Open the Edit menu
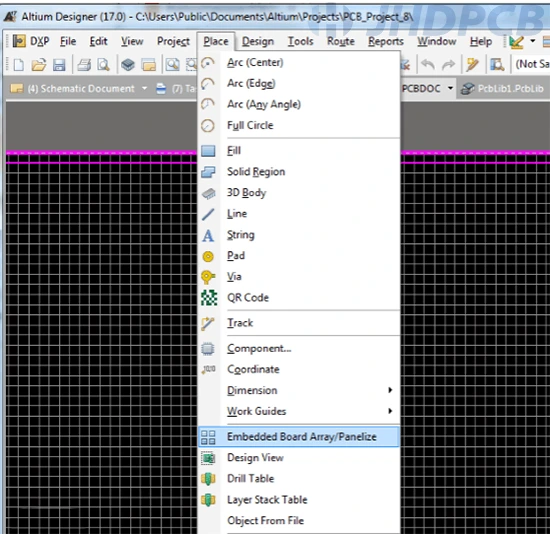This screenshot has height=534, width=550. pos(98,41)
